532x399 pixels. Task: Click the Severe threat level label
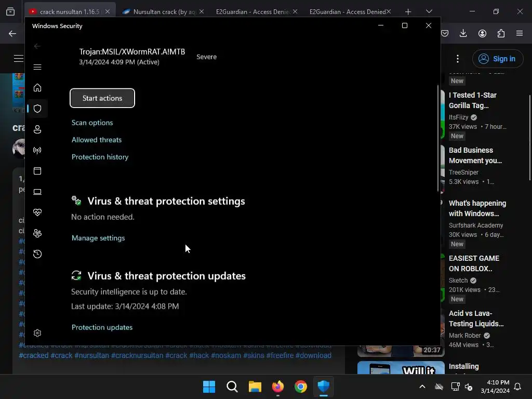206,57
